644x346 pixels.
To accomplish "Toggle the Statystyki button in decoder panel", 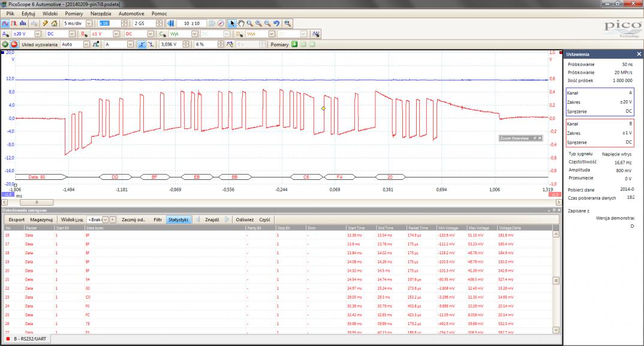I will tap(177, 219).
